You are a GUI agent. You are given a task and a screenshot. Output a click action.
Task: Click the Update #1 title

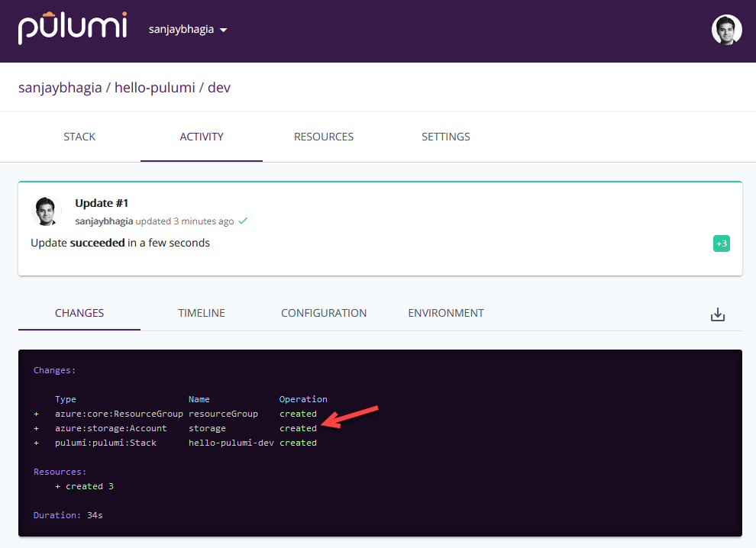(102, 203)
